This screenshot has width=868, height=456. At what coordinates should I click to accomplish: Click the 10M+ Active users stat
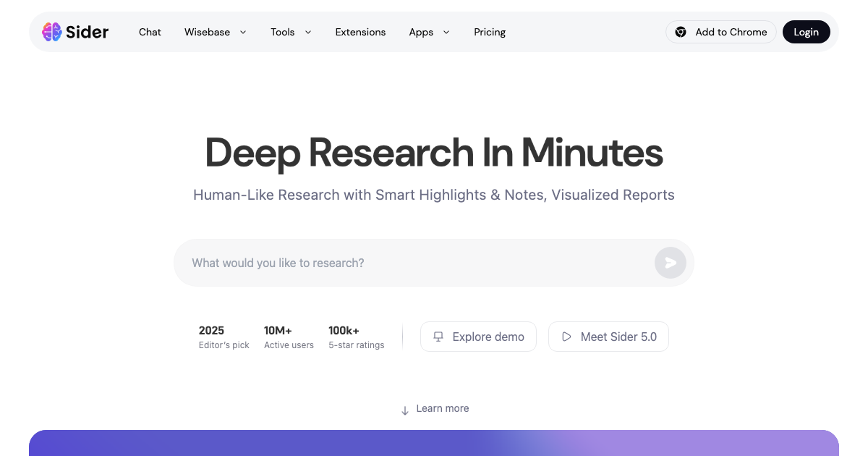(x=289, y=337)
